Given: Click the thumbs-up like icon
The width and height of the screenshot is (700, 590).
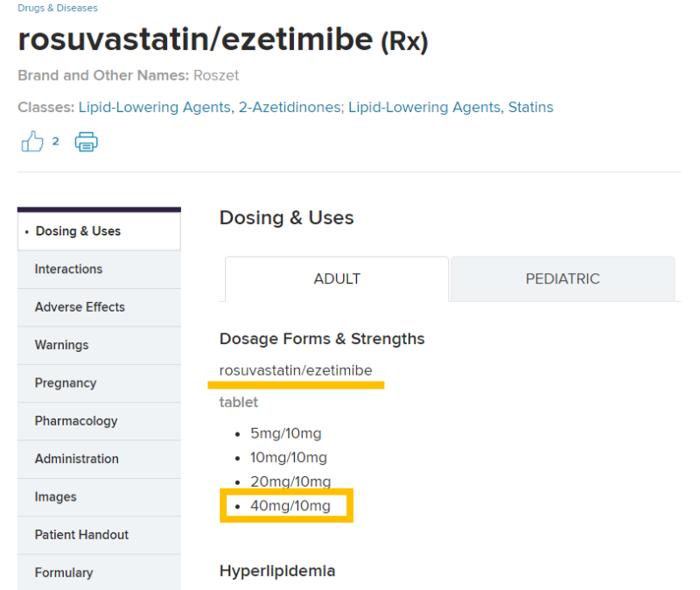Looking at the screenshot, I should pyautogui.click(x=32, y=142).
